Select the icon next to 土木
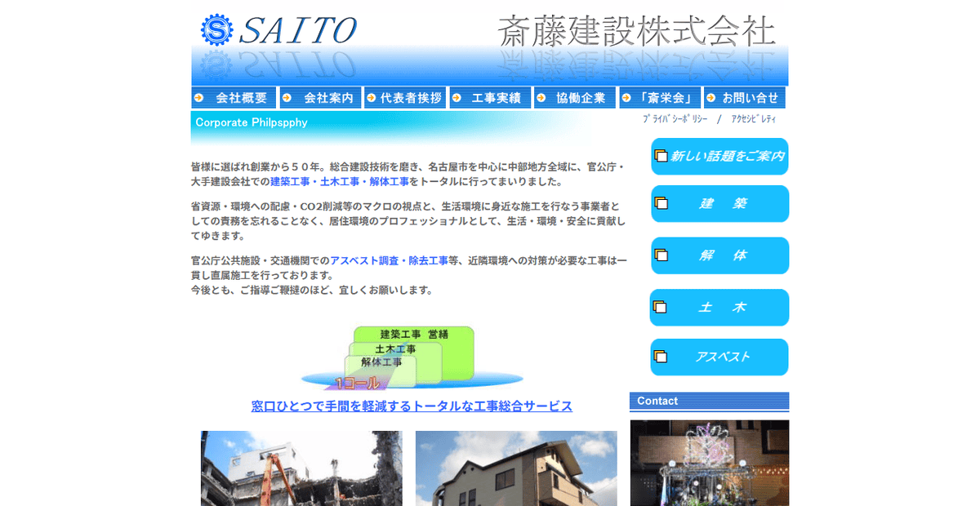 tap(660, 308)
